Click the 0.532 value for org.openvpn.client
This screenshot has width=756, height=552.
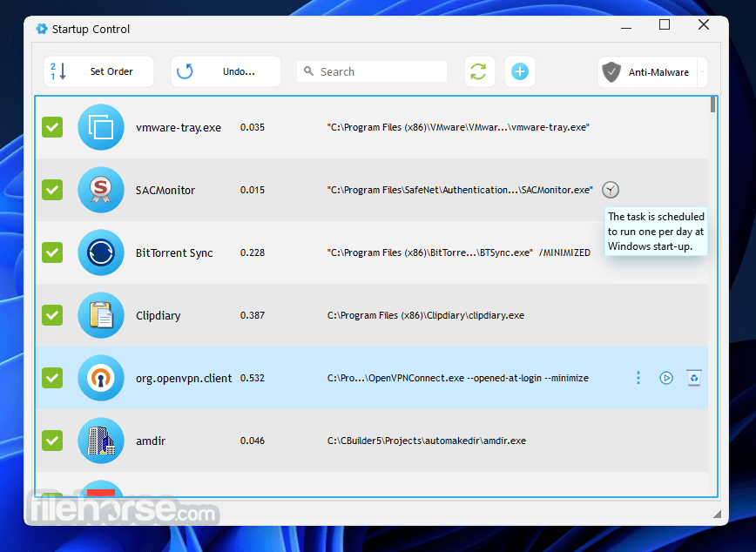[x=253, y=378]
